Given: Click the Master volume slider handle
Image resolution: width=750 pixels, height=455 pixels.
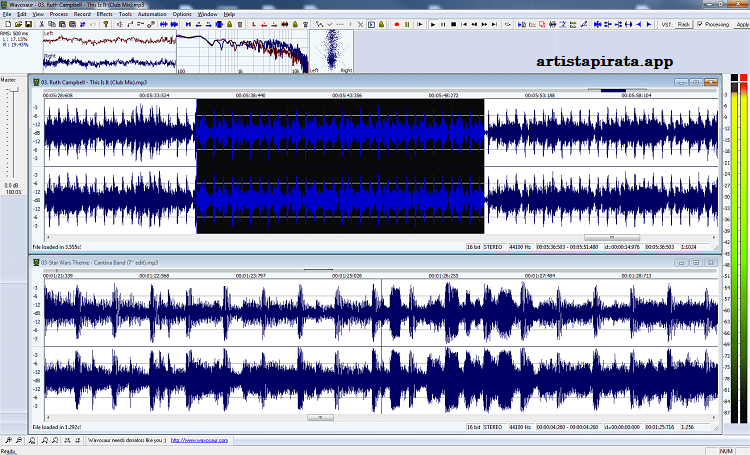Looking at the screenshot, I should (x=14, y=89).
